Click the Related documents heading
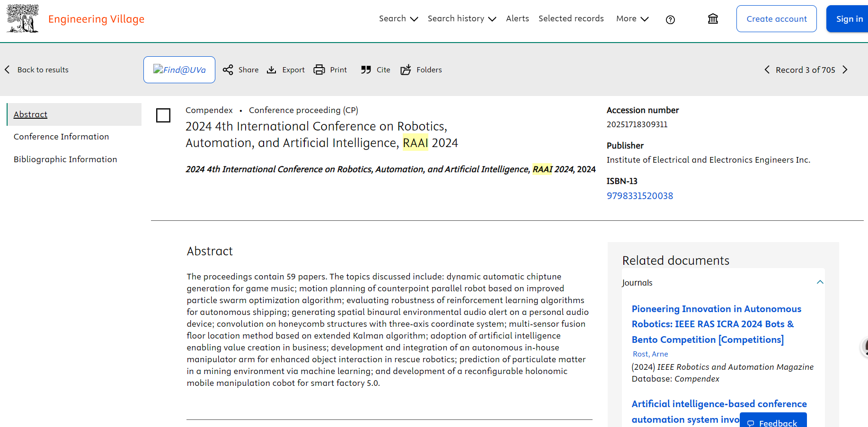868x427 pixels. pyautogui.click(x=675, y=261)
